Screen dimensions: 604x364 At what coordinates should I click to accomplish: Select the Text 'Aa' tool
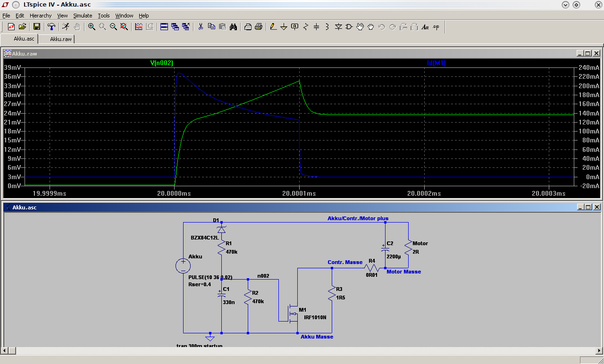(425, 27)
